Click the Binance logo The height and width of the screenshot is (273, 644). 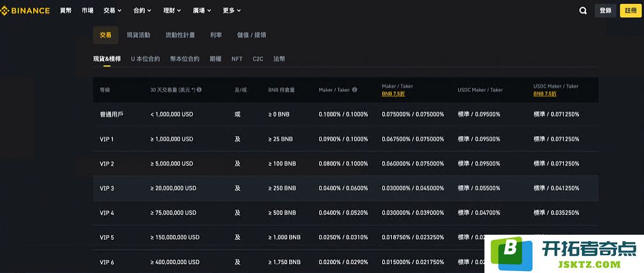point(25,11)
